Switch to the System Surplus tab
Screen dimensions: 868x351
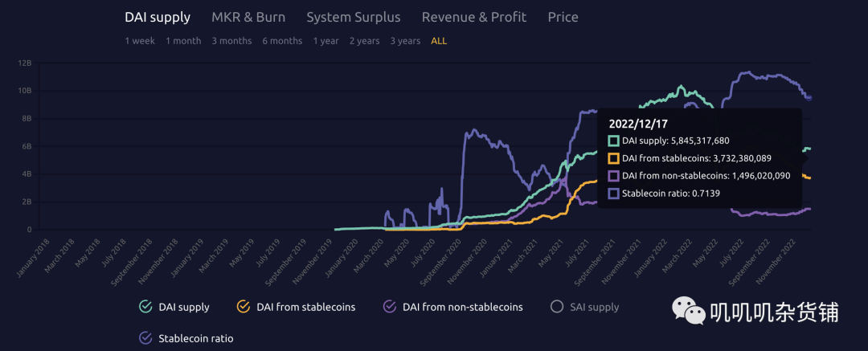tap(353, 17)
